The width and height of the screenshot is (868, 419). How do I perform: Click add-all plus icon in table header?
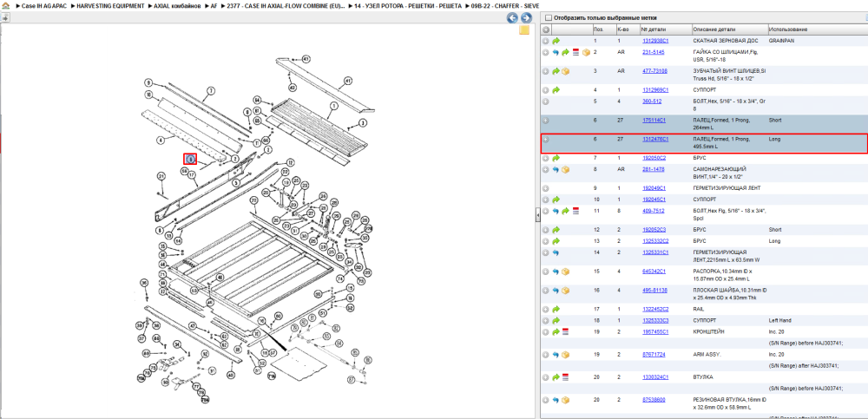[546, 29]
